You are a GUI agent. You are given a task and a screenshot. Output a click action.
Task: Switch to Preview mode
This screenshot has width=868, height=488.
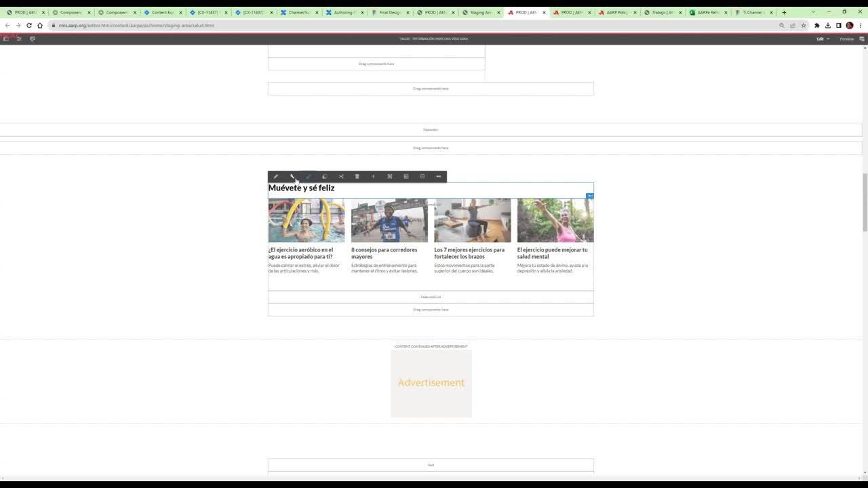point(847,39)
